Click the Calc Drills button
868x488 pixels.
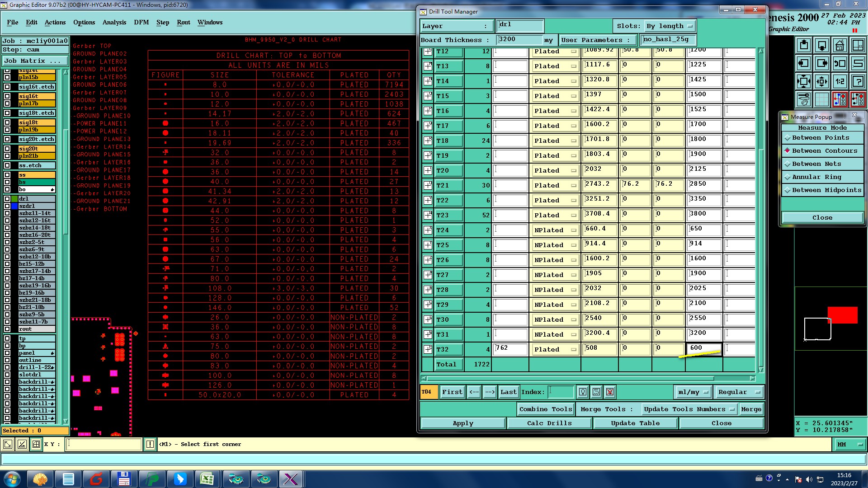[x=549, y=423]
